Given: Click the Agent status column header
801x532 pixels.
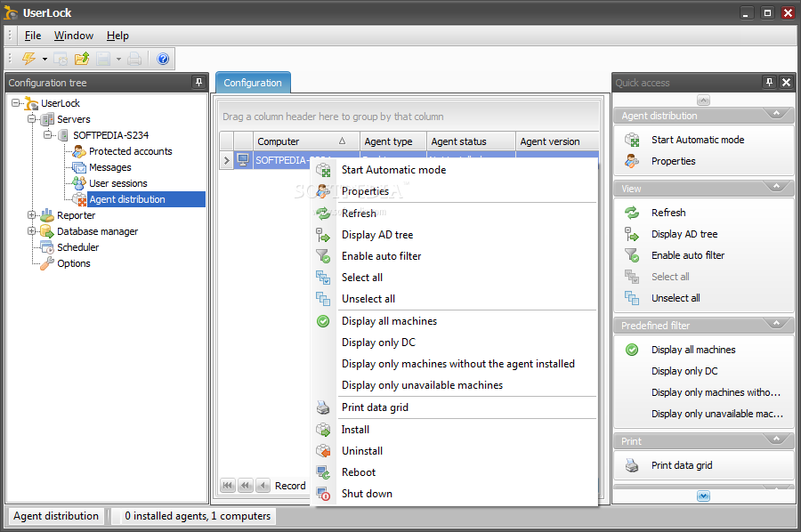Looking at the screenshot, I should click(471, 141).
